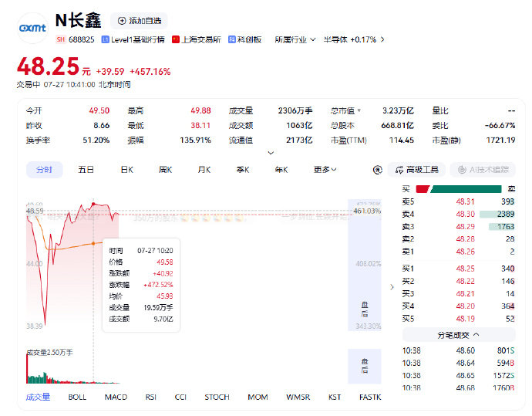
Task: Click the trade row at 48.64 594B
Action: [x=459, y=364]
